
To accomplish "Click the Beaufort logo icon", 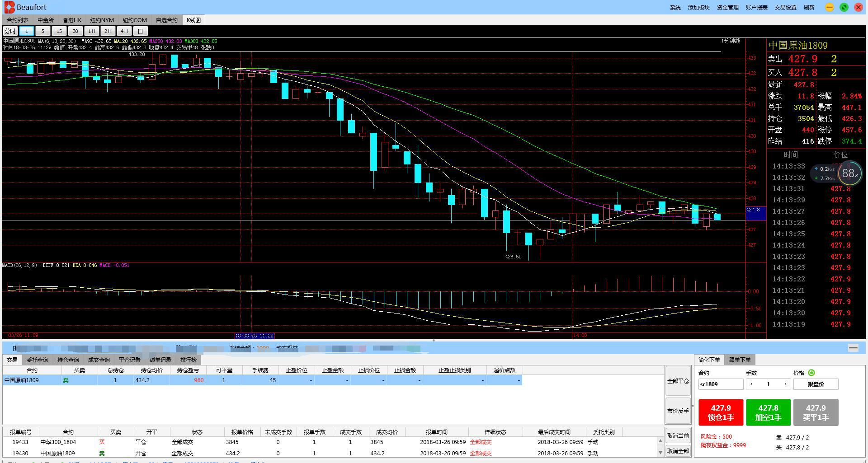I will point(9,7).
